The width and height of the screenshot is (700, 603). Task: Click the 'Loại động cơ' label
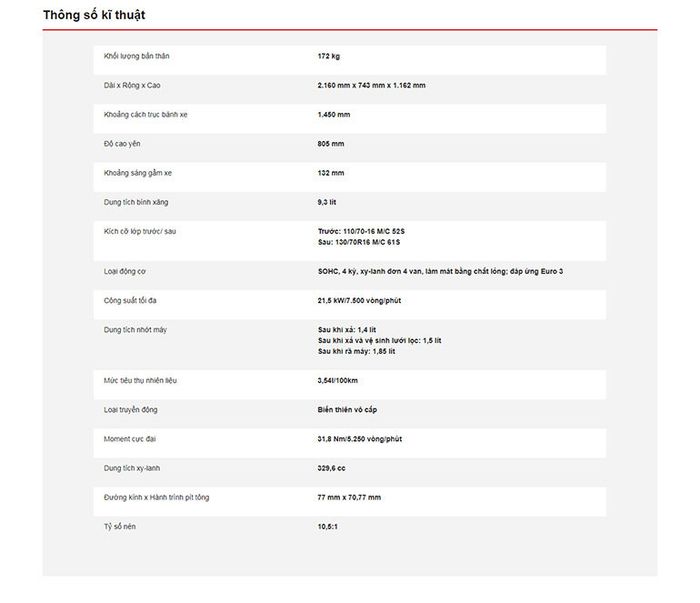(x=126, y=271)
